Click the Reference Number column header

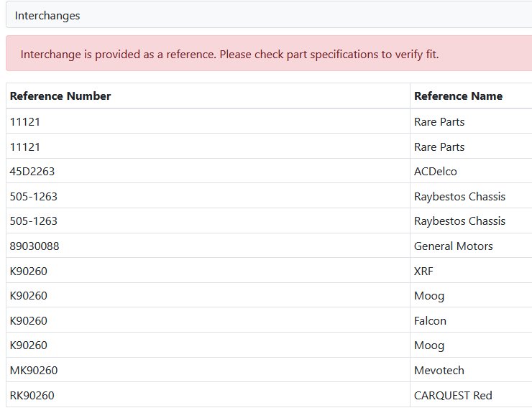coord(60,96)
